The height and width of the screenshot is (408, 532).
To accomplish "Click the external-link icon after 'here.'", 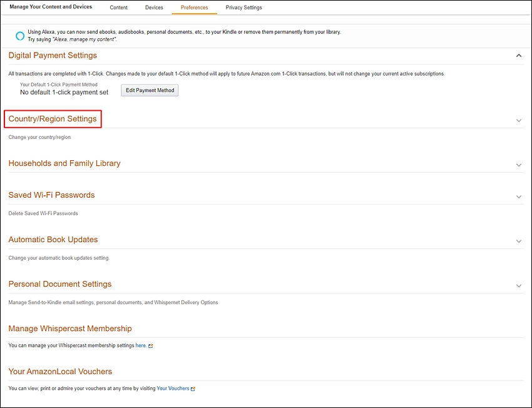I will click(151, 346).
